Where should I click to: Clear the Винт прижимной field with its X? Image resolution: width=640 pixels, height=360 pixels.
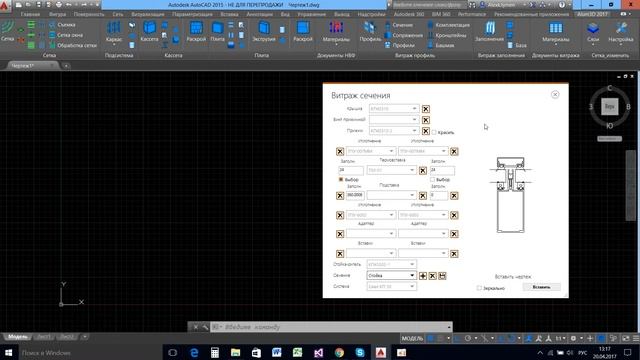click(426, 120)
